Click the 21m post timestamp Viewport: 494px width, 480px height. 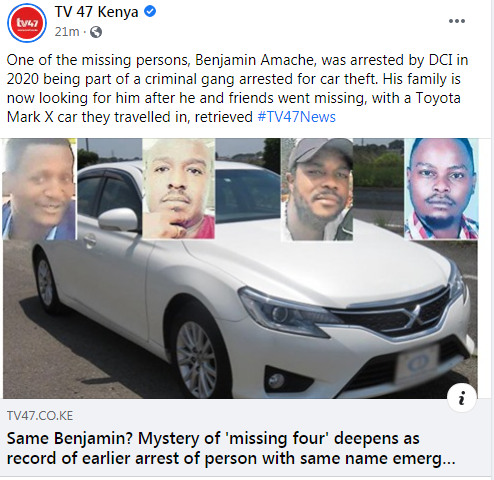[x=67, y=32]
